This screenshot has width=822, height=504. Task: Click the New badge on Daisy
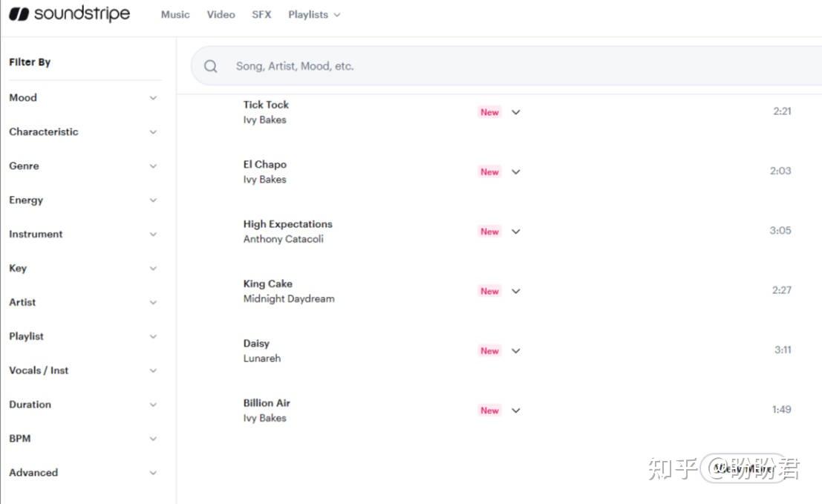point(489,351)
